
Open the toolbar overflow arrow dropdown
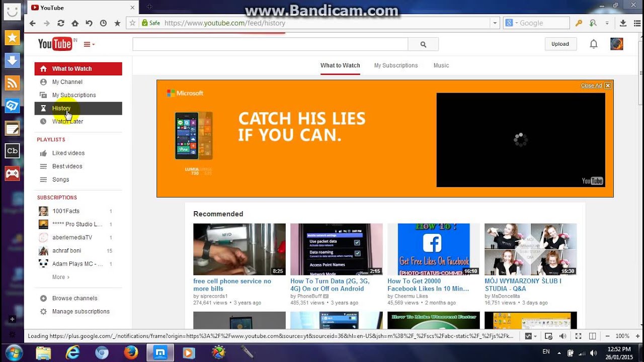[x=607, y=23]
